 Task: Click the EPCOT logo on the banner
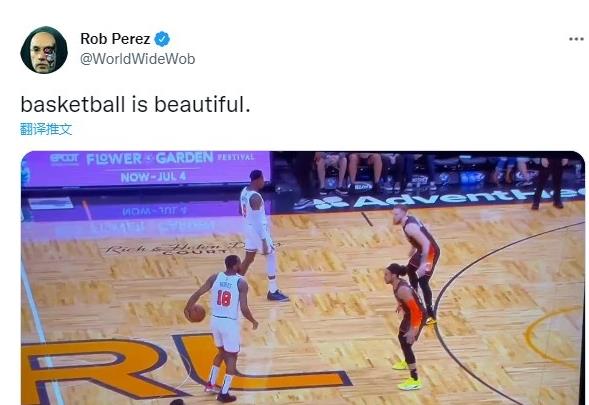click(x=65, y=159)
